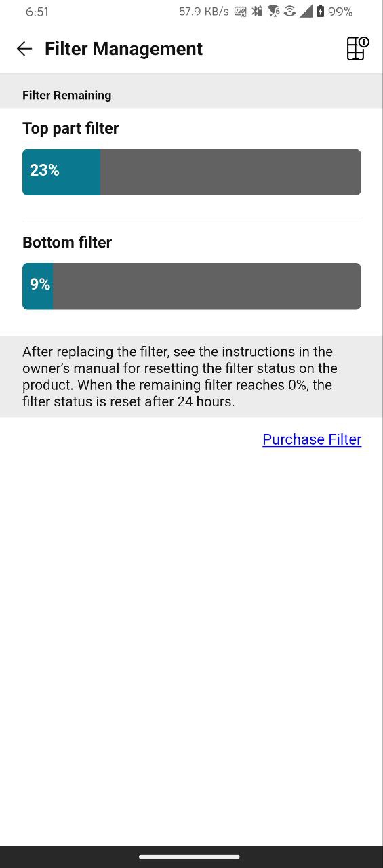The width and height of the screenshot is (383, 868).
Task: Tap the cellular signal strength icon
Action: (x=306, y=12)
